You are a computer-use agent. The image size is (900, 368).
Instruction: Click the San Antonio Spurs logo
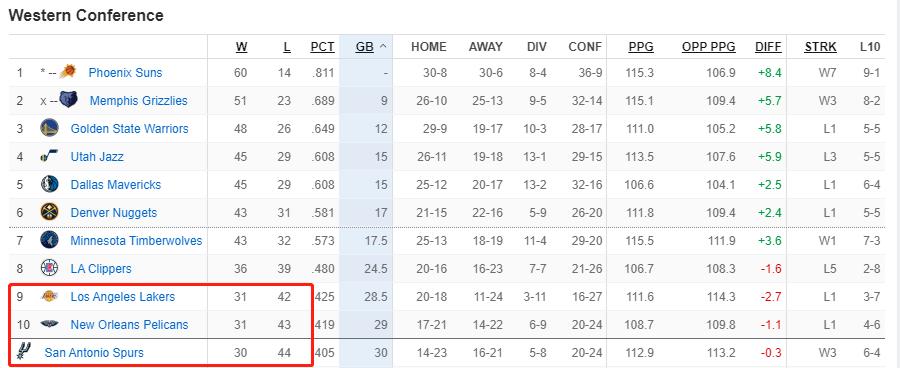click(23, 351)
